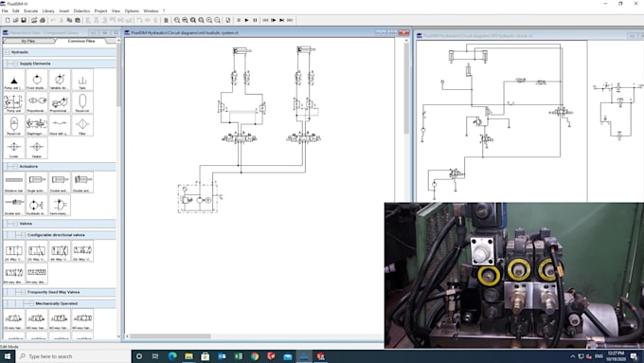This screenshot has height=363, width=644.
Task: Select the Hose with quick coupling component
Action: pos(60,125)
